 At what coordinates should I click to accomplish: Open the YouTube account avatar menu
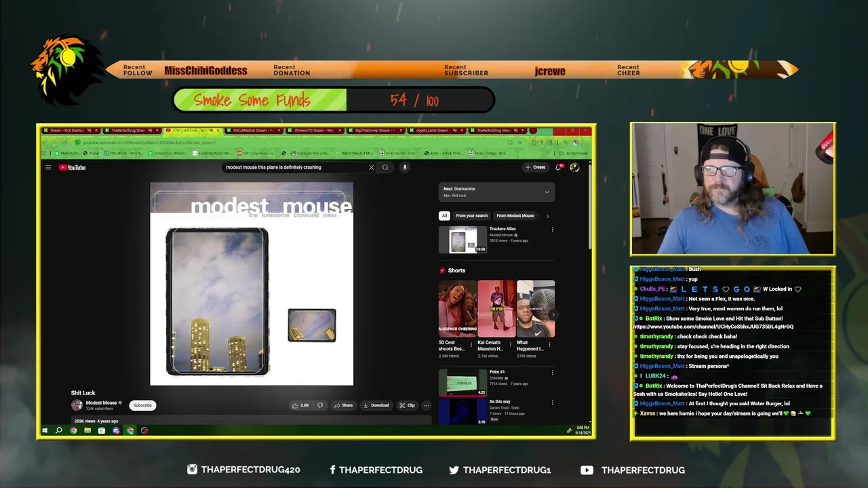click(574, 167)
